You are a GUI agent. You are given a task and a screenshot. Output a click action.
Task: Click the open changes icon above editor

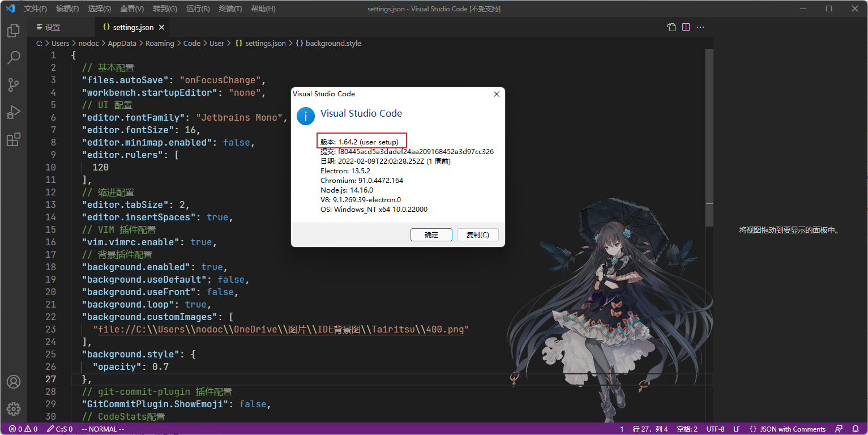671,27
